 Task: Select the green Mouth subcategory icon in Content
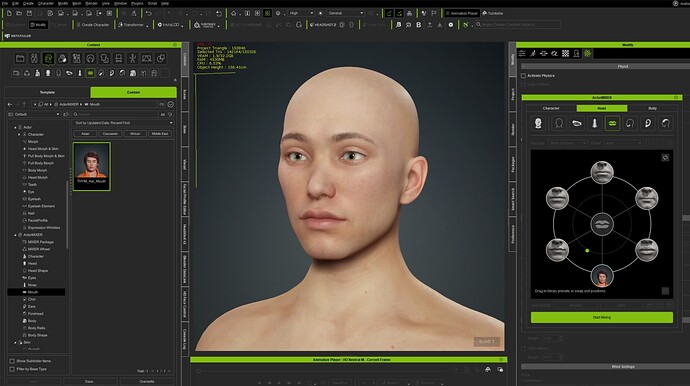(x=90, y=73)
